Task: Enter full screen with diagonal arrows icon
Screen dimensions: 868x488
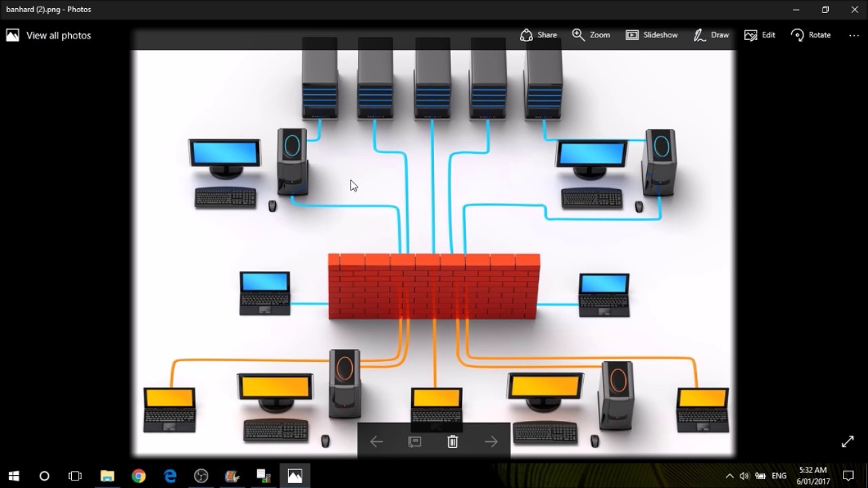Action: pyautogui.click(x=848, y=442)
